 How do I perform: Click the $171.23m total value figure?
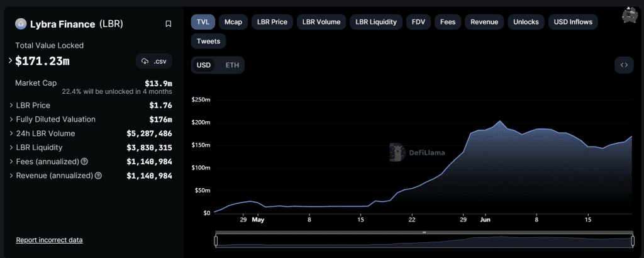(42, 61)
